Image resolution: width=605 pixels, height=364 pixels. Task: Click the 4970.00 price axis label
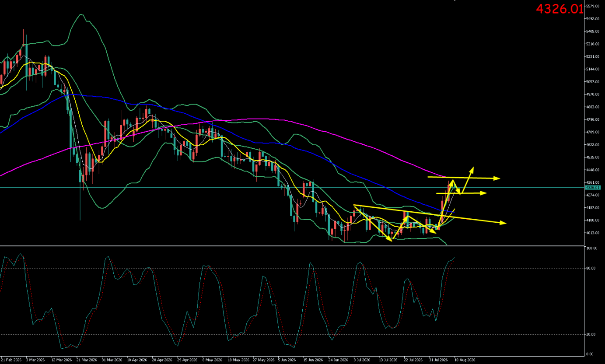[593, 94]
